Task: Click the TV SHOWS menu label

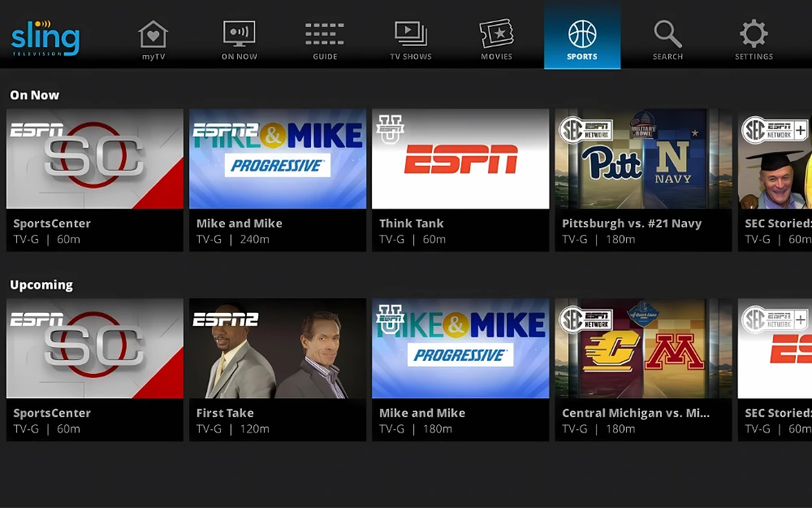Action: pos(411,57)
